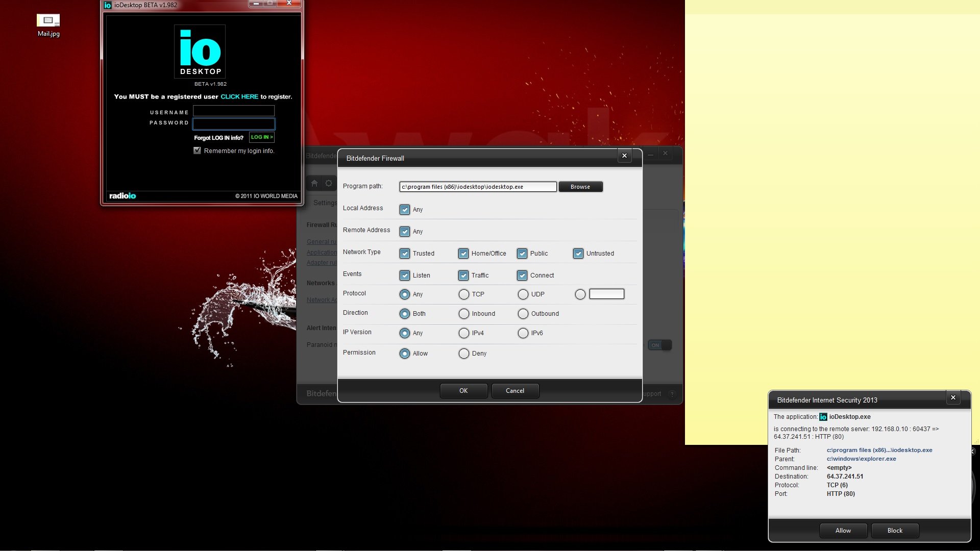Click the ioDesktop logo in login window
Screen dimensions: 980x551
200,52
